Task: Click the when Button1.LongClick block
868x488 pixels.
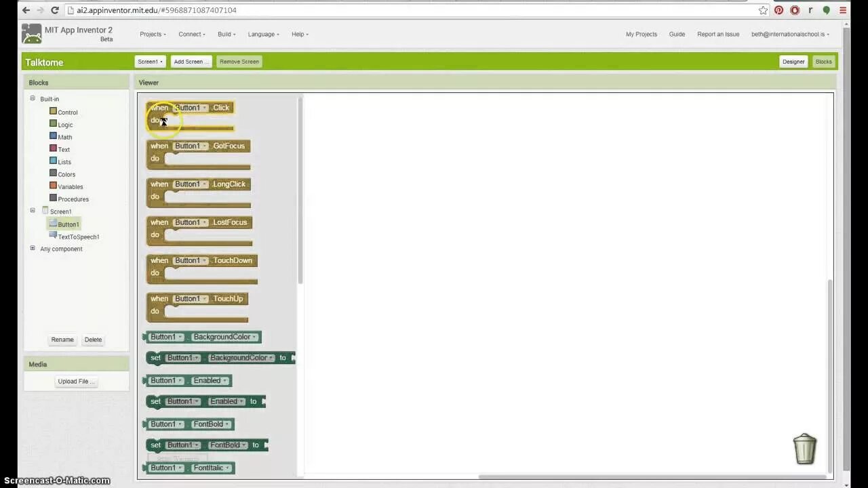Action: point(198,192)
